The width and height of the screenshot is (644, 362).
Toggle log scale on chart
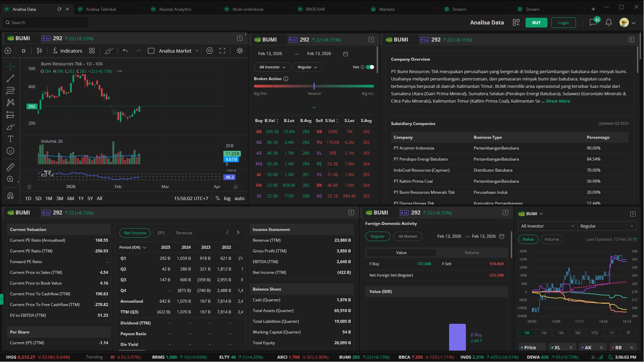[227, 198]
